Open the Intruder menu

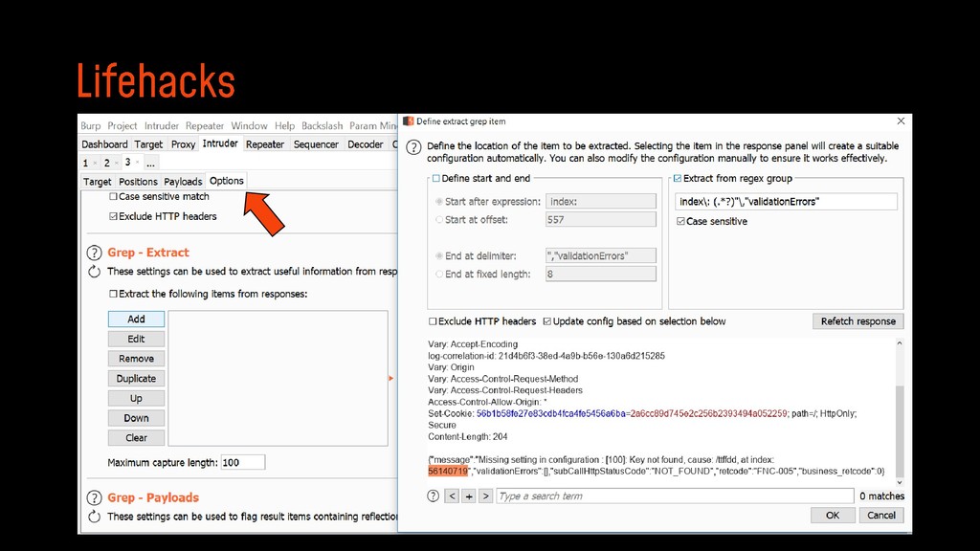point(161,125)
